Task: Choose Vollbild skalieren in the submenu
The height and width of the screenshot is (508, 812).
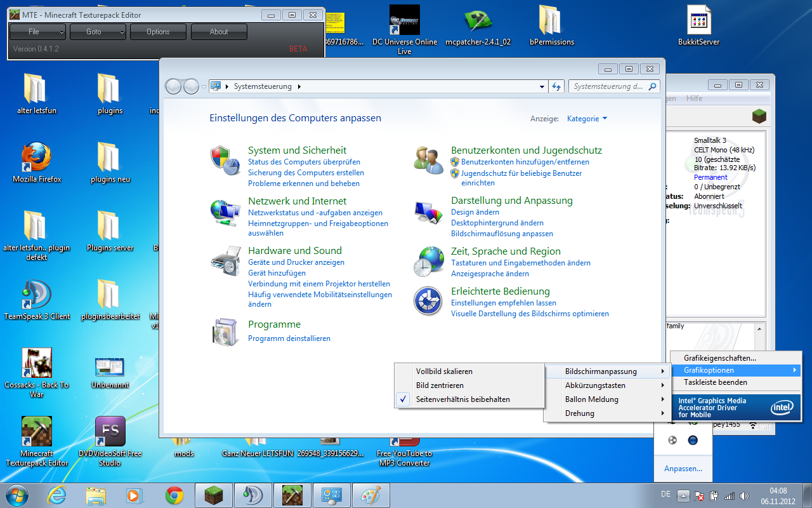Action: [444, 371]
